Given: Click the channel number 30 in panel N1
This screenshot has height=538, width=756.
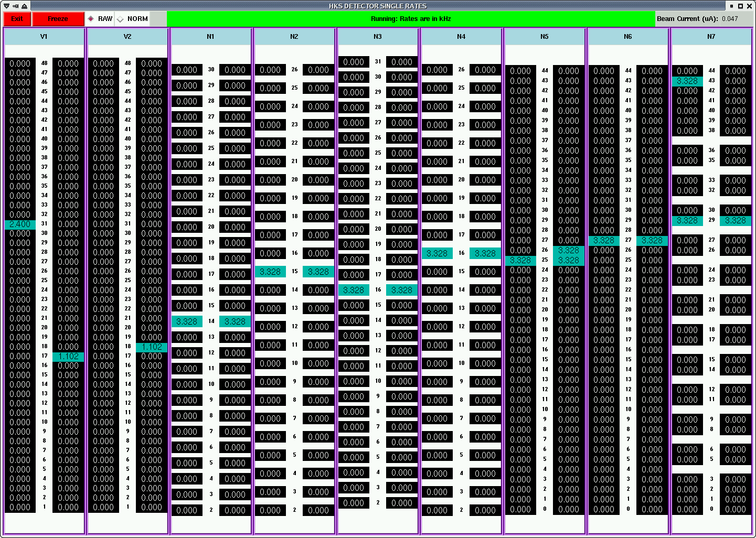Looking at the screenshot, I should point(211,69).
